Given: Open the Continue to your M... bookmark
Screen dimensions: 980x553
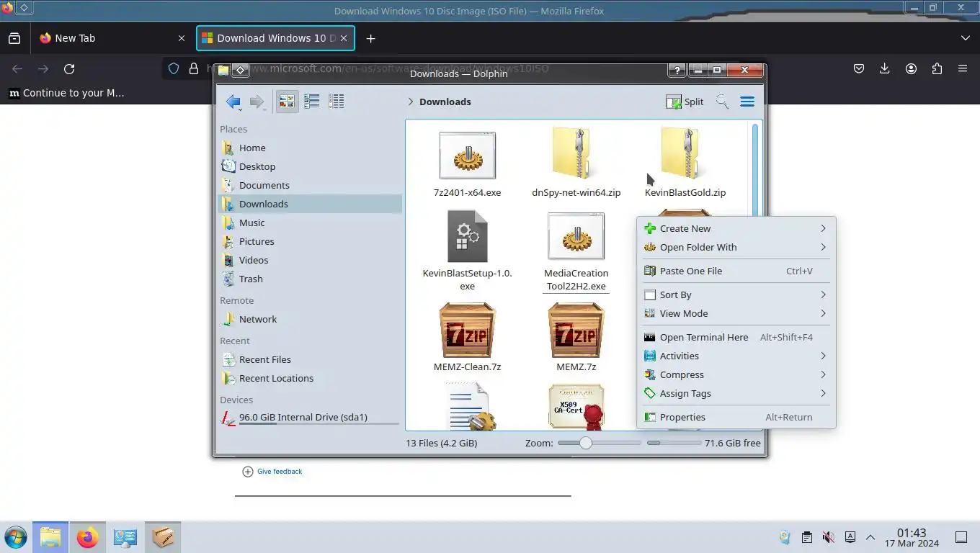Looking at the screenshot, I should (66, 93).
